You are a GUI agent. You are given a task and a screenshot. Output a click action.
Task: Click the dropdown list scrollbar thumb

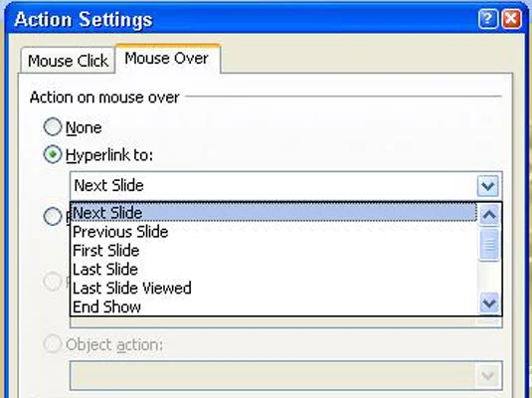click(489, 245)
